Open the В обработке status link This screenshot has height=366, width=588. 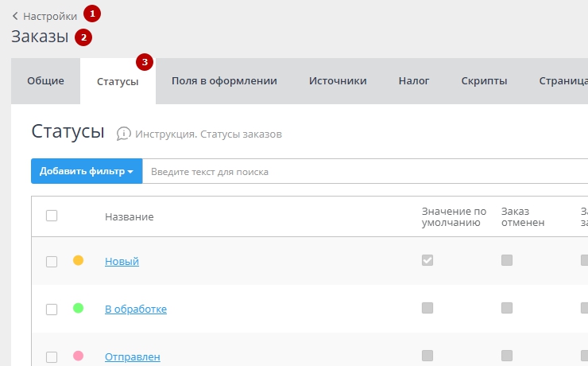click(x=136, y=309)
